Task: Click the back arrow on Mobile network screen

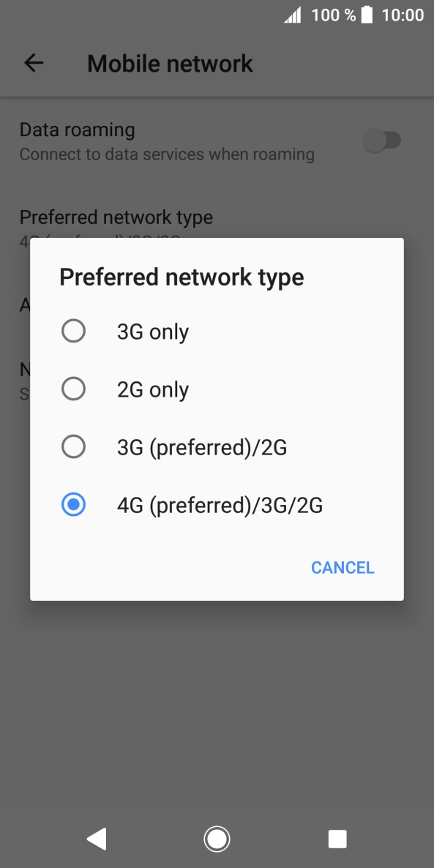Action: 33,63
